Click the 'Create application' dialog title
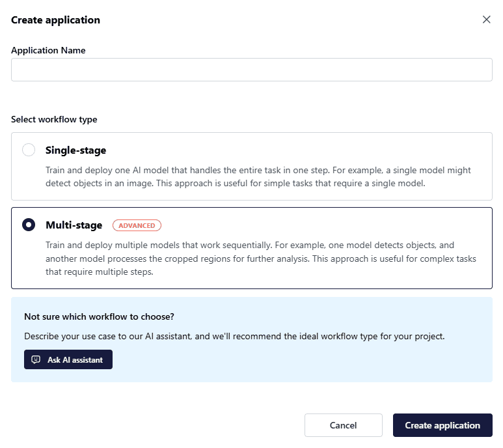Image resolution: width=503 pixels, height=448 pixels. [x=55, y=20]
